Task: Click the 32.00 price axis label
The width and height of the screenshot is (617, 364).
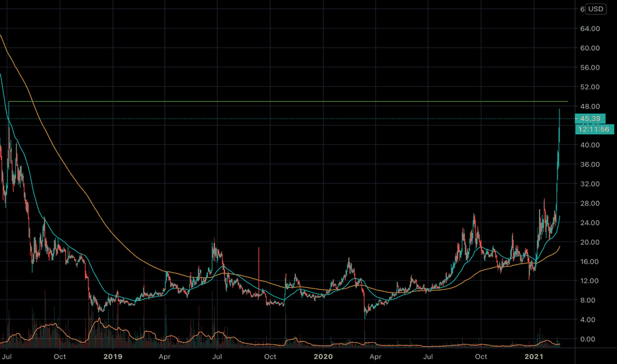Action: tap(590, 184)
